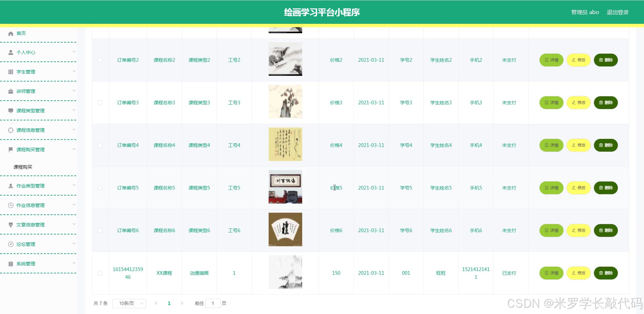Click the grid icon beside 学生管理

[x=10, y=71]
